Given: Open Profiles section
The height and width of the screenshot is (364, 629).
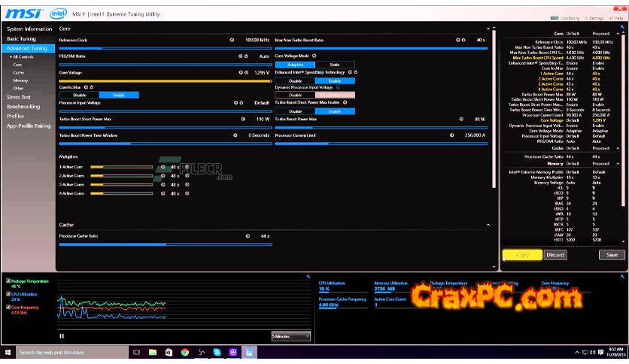Looking at the screenshot, I should click(15, 116).
